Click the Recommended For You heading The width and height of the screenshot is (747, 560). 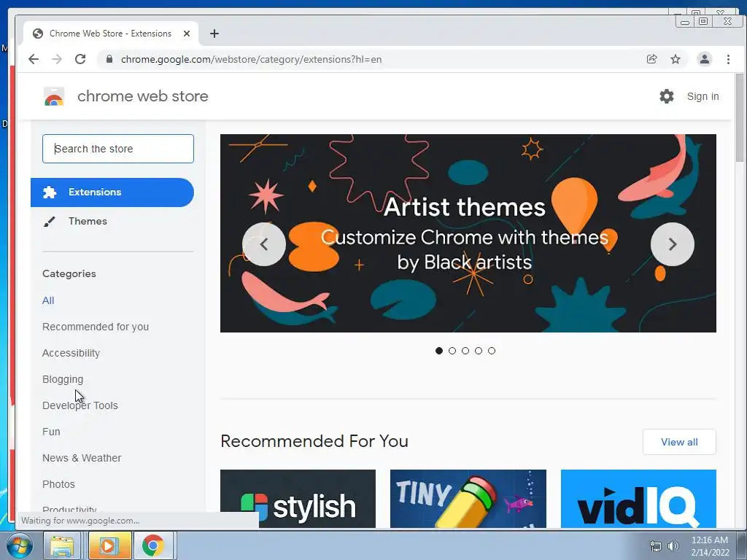pyautogui.click(x=314, y=441)
